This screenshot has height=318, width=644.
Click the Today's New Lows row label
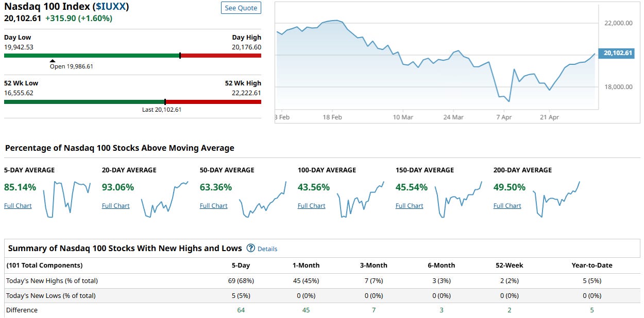(51, 296)
